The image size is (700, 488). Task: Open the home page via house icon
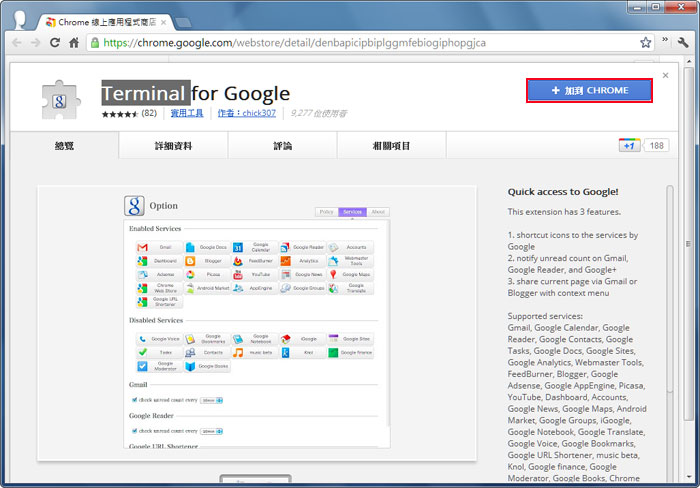click(74, 43)
